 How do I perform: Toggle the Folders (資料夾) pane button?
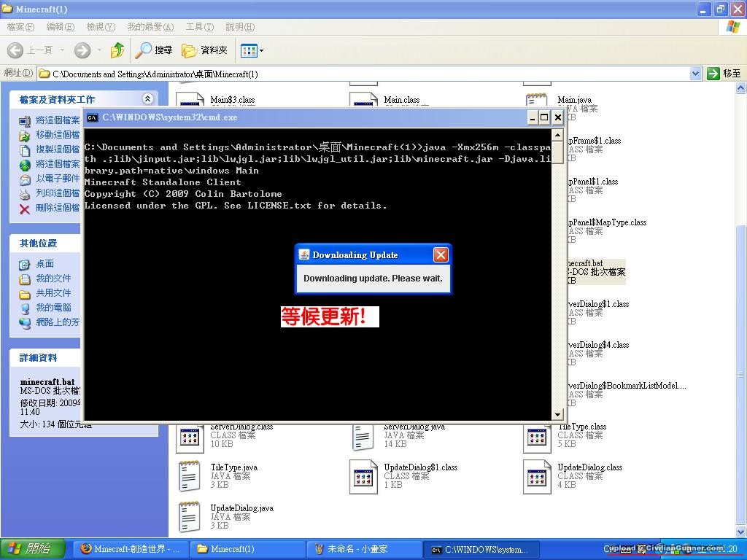point(205,50)
